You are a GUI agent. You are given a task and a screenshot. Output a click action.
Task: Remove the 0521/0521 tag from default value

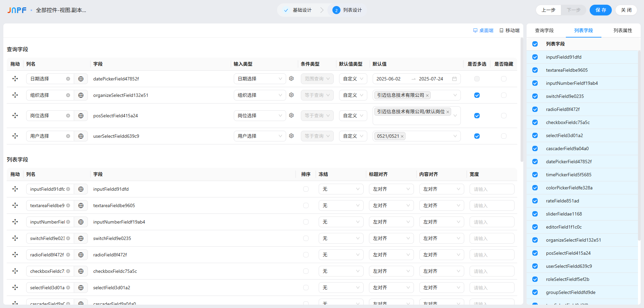coord(402,136)
